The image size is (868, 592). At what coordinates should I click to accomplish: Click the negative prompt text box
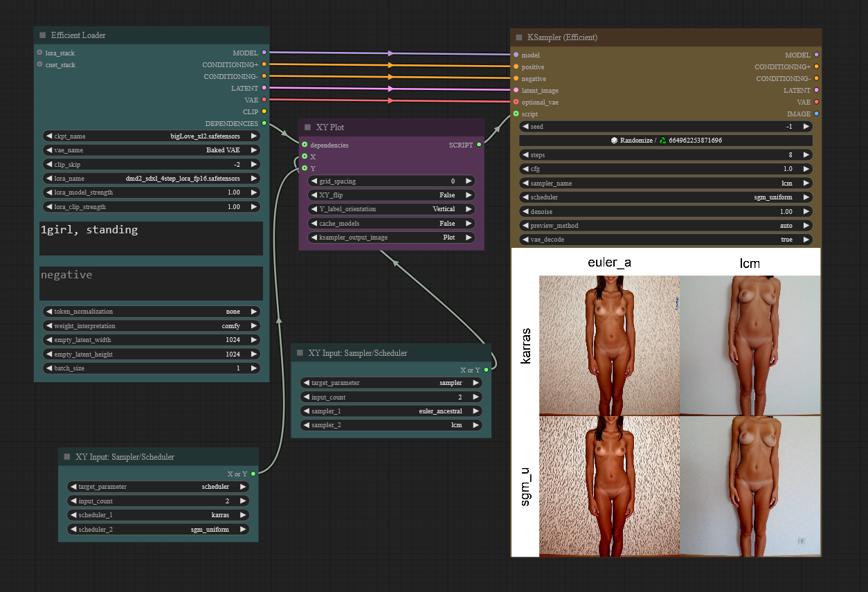click(151, 283)
